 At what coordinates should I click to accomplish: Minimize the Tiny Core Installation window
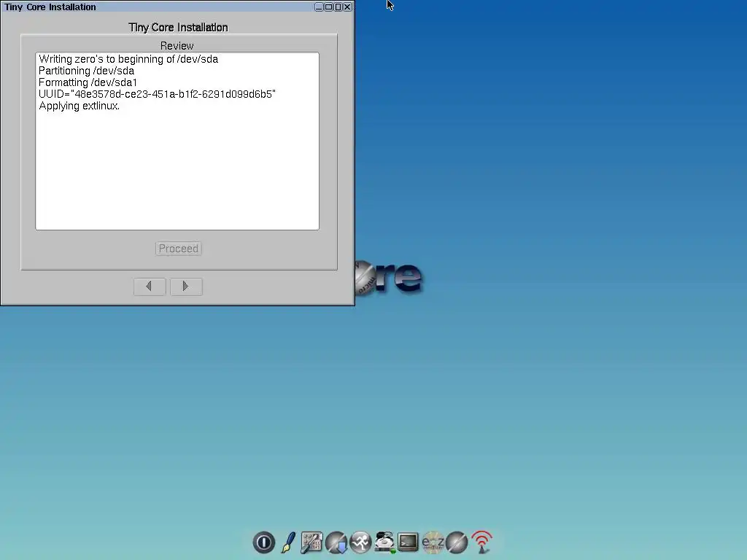click(319, 7)
